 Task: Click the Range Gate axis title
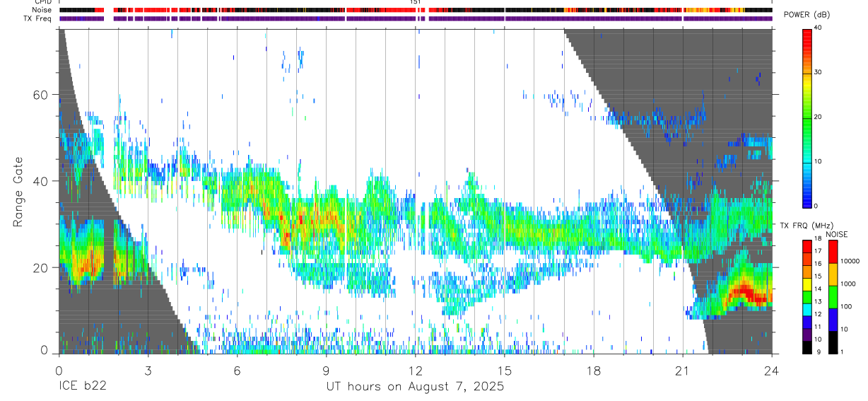(18, 192)
